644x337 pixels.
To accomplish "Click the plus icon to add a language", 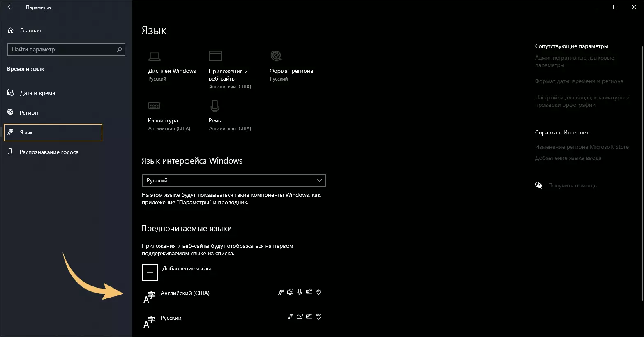I will click(x=150, y=272).
